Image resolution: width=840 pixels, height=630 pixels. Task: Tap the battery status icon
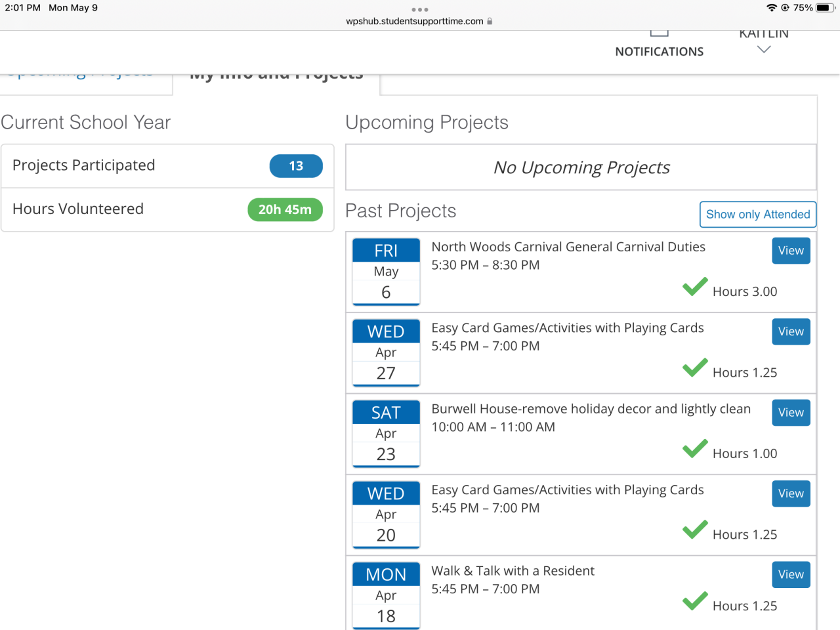(825, 8)
